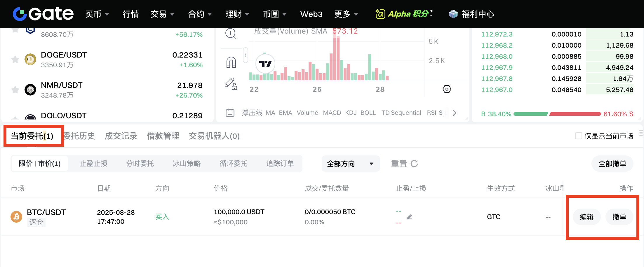Enable show current market only checkbox

click(578, 136)
